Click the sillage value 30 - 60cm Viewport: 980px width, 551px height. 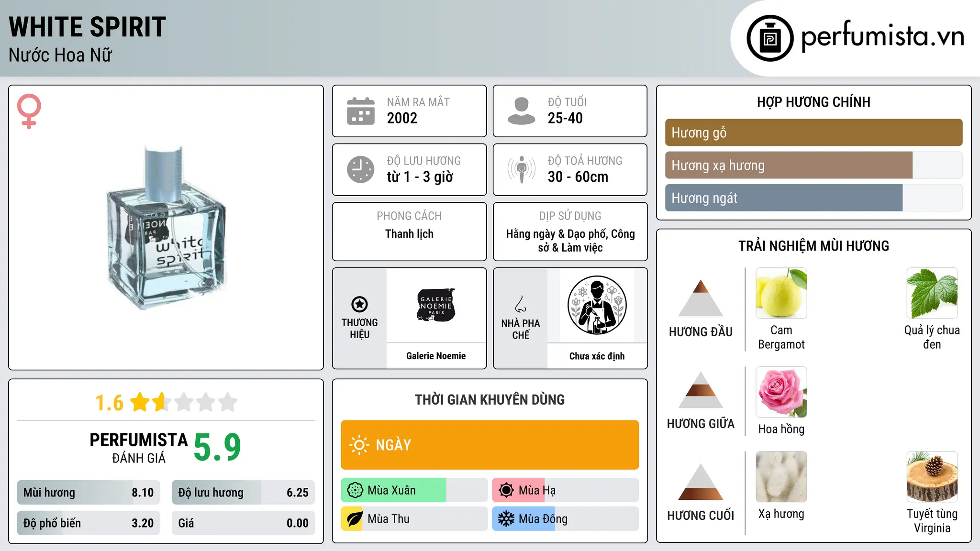(x=578, y=177)
